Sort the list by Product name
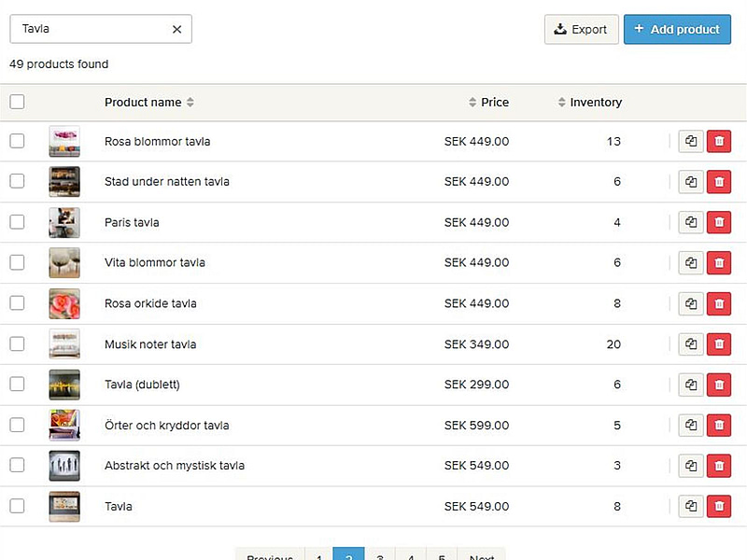This screenshot has height=560, width=747. coord(148,102)
